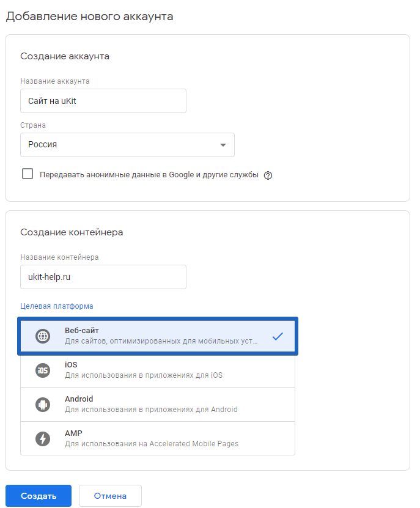The height and width of the screenshot is (508, 420).
Task: Focus the container name field 'ukit-help.ru'
Action: coord(103,277)
